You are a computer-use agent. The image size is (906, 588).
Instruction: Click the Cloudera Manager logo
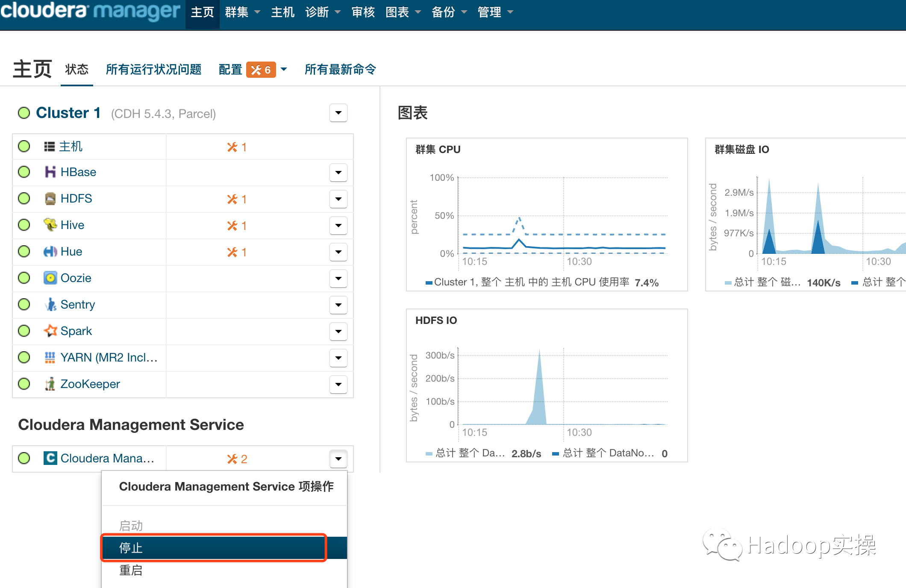[x=90, y=11]
